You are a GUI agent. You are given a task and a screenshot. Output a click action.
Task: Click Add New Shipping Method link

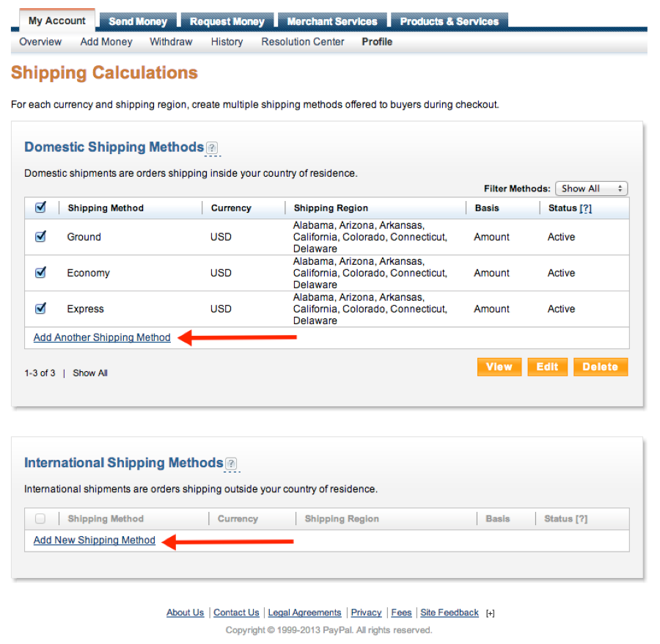95,540
